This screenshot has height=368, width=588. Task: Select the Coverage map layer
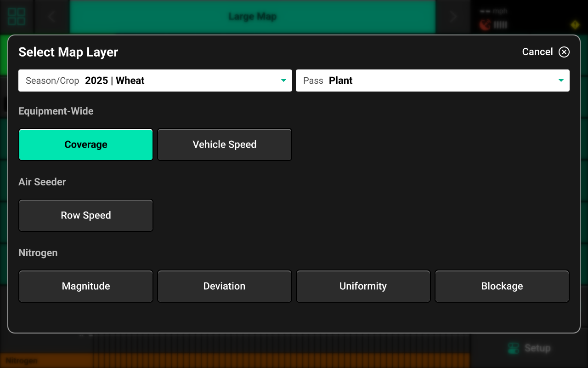tap(86, 144)
